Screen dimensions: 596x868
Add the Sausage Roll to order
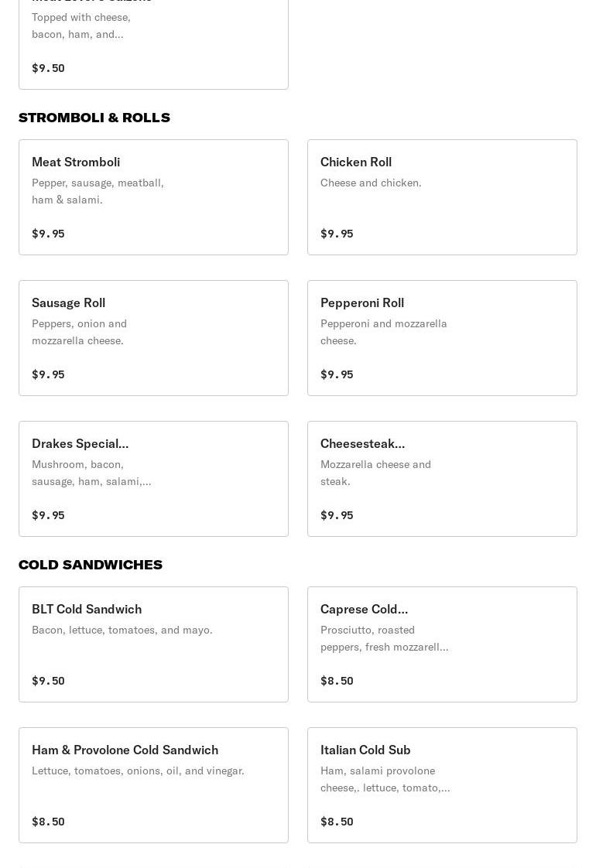(153, 338)
